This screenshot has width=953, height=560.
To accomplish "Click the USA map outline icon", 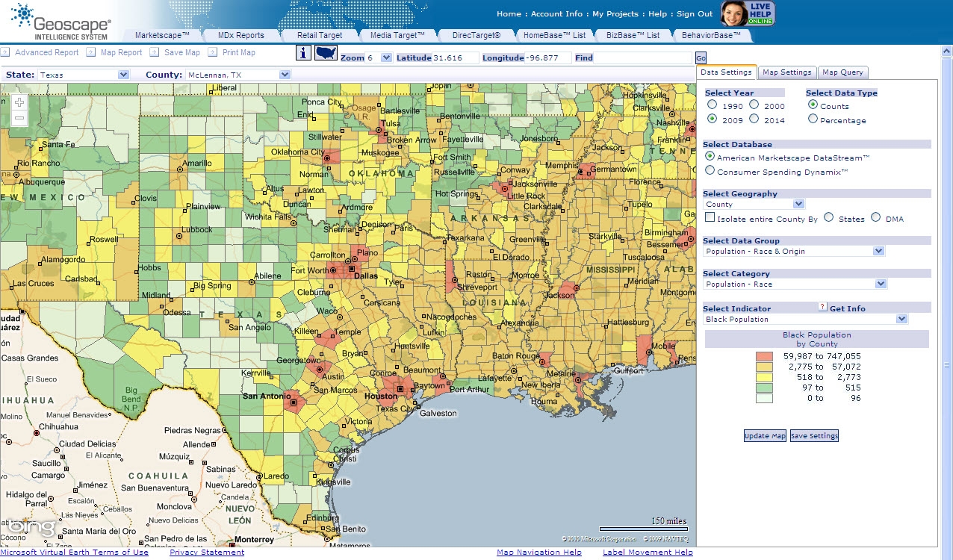I will [x=326, y=52].
